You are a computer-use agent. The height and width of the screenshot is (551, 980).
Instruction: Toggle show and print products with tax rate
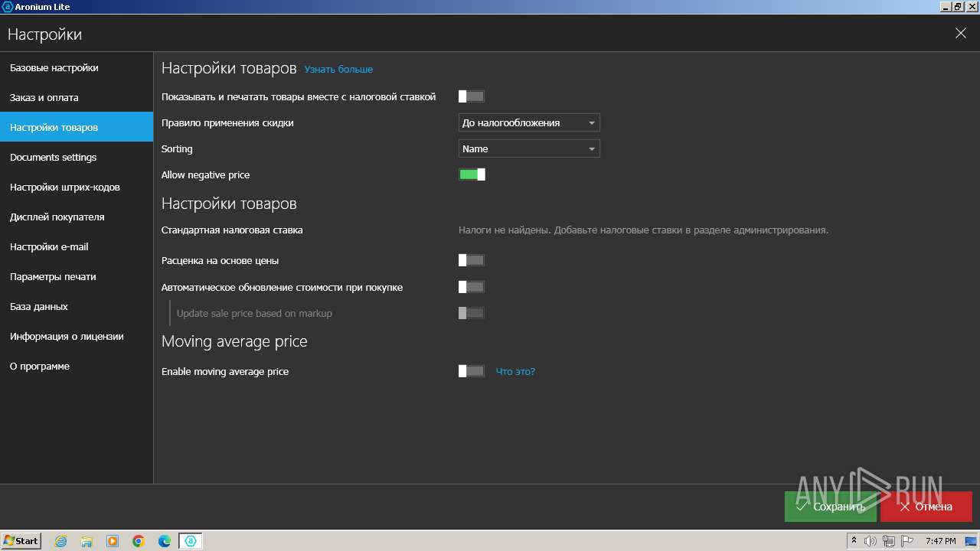point(472,96)
